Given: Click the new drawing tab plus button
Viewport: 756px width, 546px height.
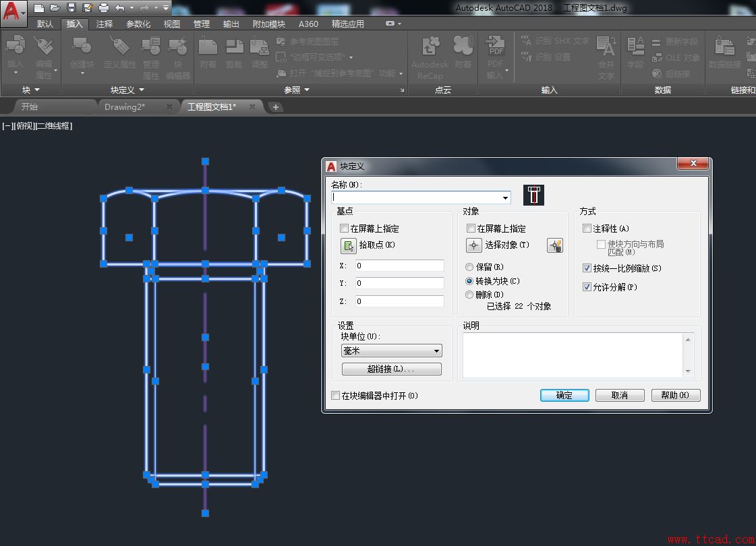Looking at the screenshot, I should 275,107.
